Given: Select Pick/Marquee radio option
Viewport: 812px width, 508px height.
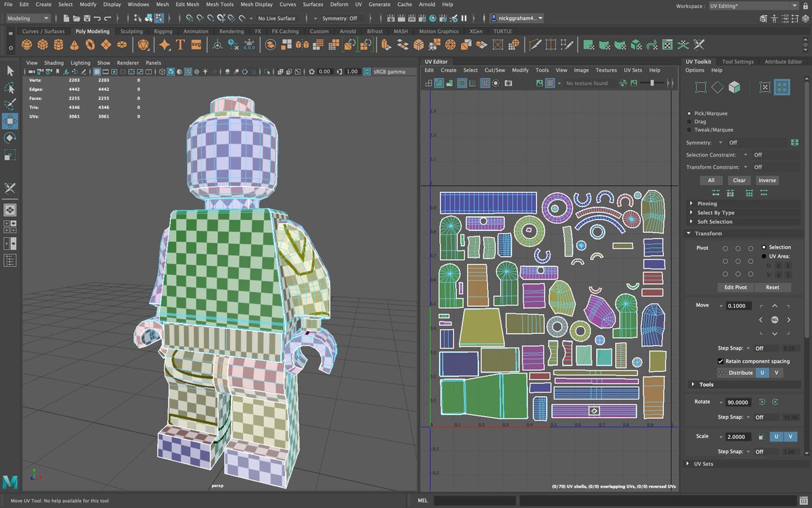Looking at the screenshot, I should coord(690,113).
